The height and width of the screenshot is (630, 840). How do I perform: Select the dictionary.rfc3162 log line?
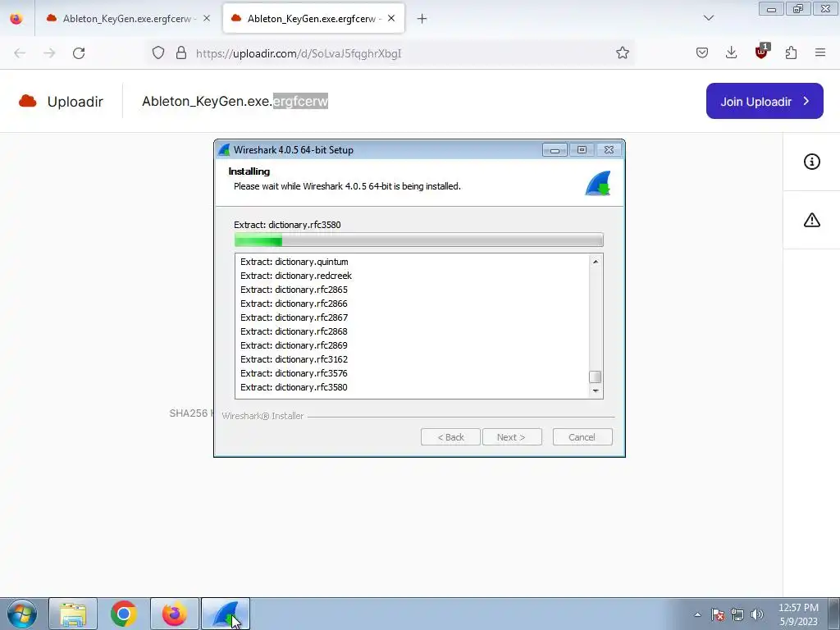pos(294,359)
